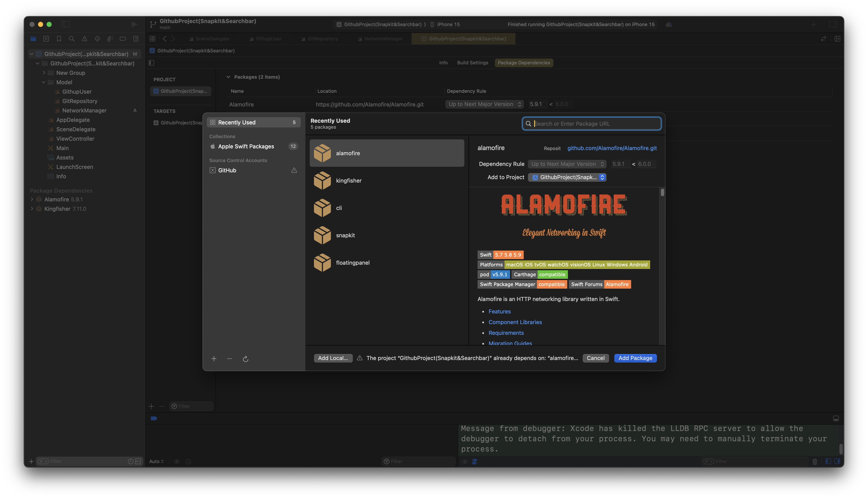Image resolution: width=868 pixels, height=499 pixels.
Task: Open the Auto variables view dropdown
Action: tap(156, 462)
